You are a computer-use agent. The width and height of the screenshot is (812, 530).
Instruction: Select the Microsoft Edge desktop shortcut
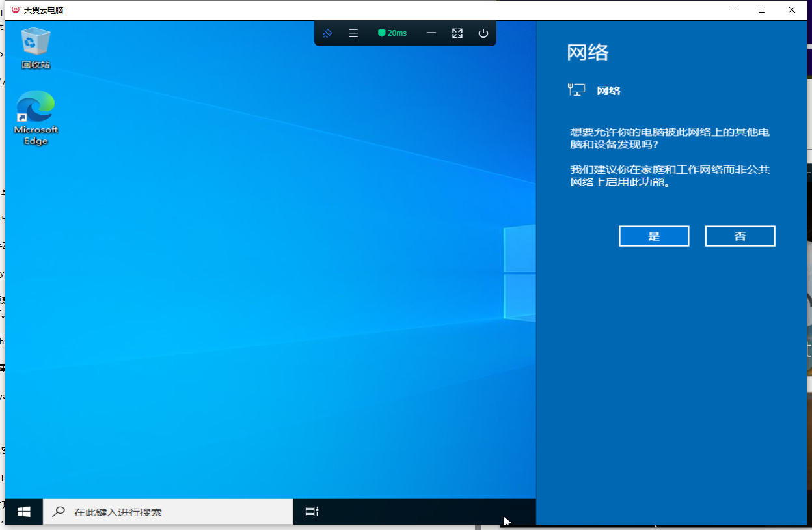36,117
